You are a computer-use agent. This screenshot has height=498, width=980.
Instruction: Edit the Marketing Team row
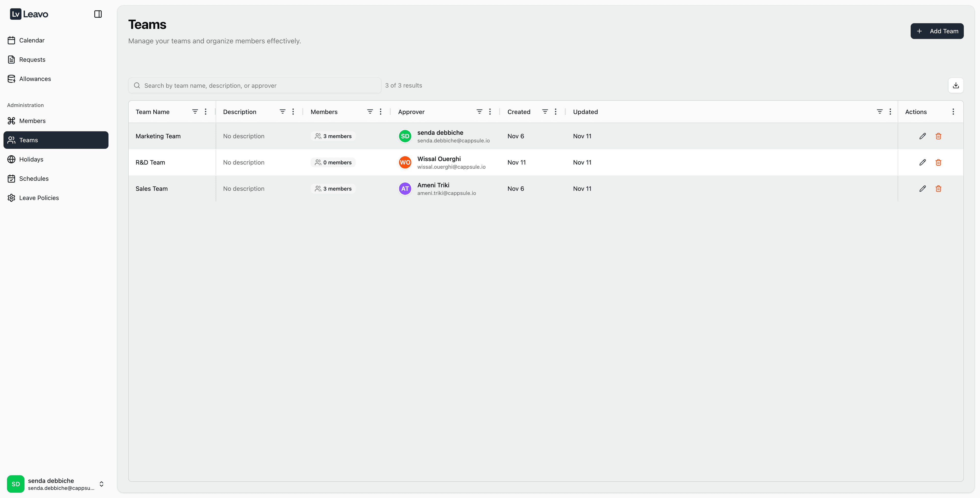923,136
